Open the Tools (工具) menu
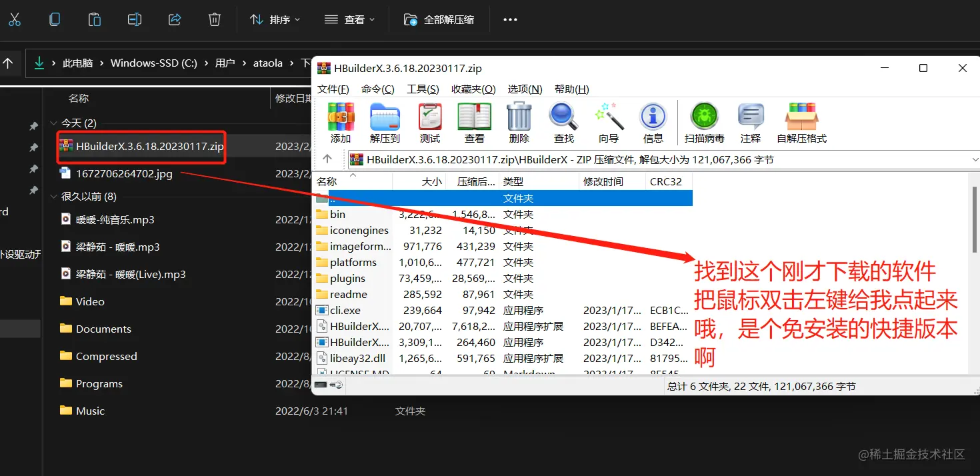Screen dimensions: 980x476 click(423, 89)
